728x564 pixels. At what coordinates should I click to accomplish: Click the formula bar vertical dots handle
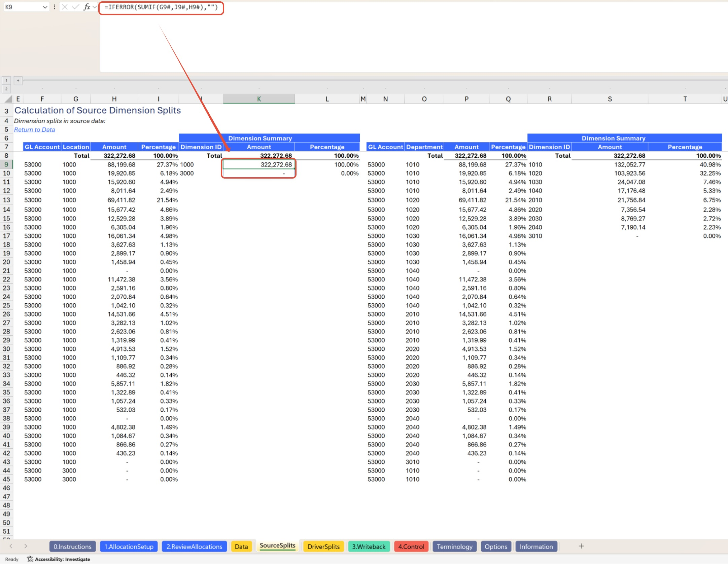pos(54,7)
